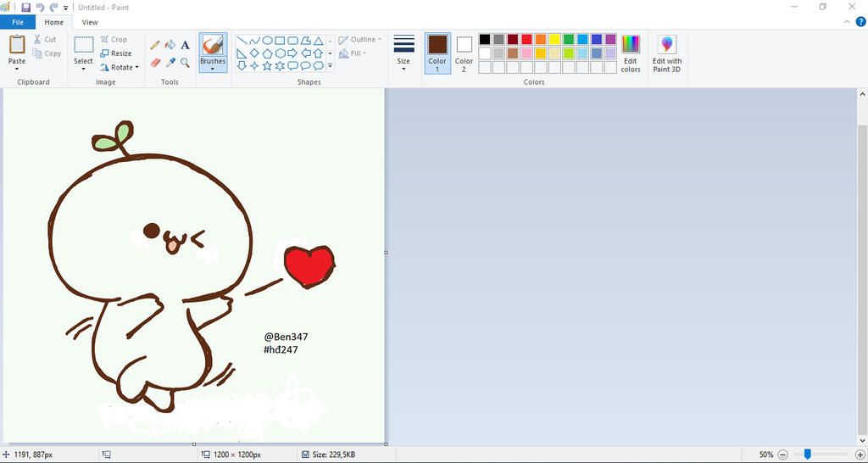
Task: Open the Edit colors dialog
Action: [x=631, y=53]
